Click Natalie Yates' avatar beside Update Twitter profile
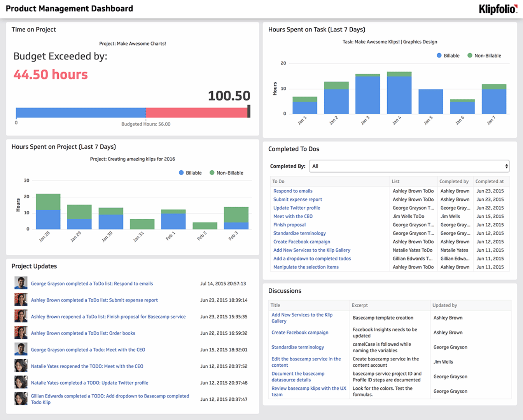Viewport: 523px width, 420px height. coord(21,382)
